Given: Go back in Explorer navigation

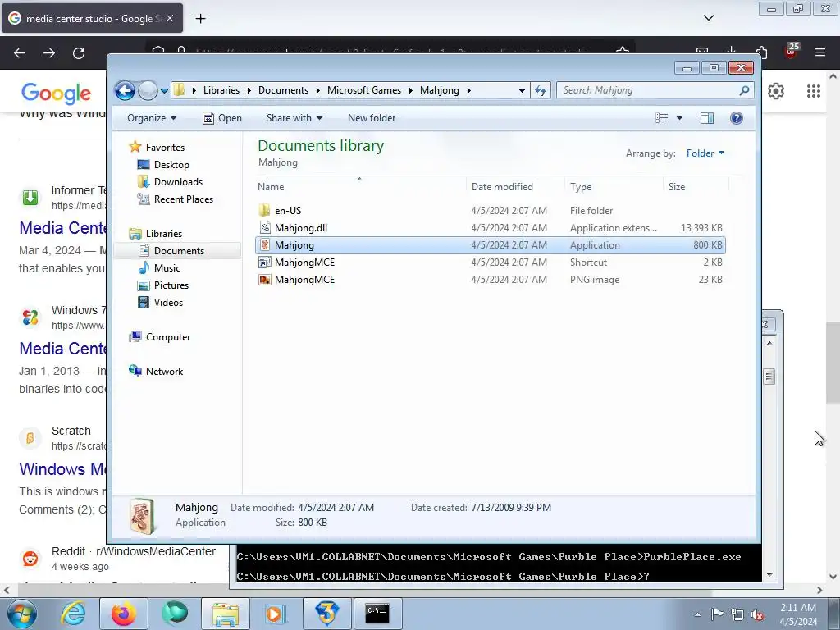Looking at the screenshot, I should (x=125, y=90).
